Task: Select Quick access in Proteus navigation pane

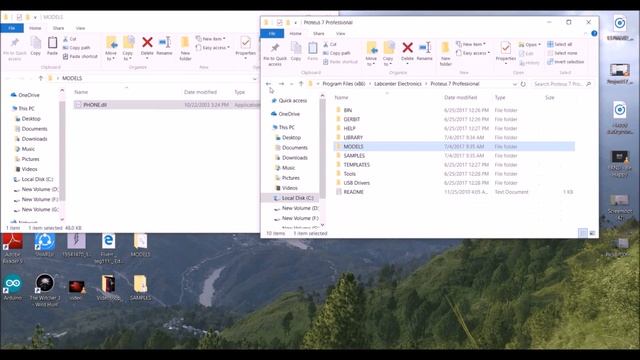Action: pyautogui.click(x=293, y=100)
